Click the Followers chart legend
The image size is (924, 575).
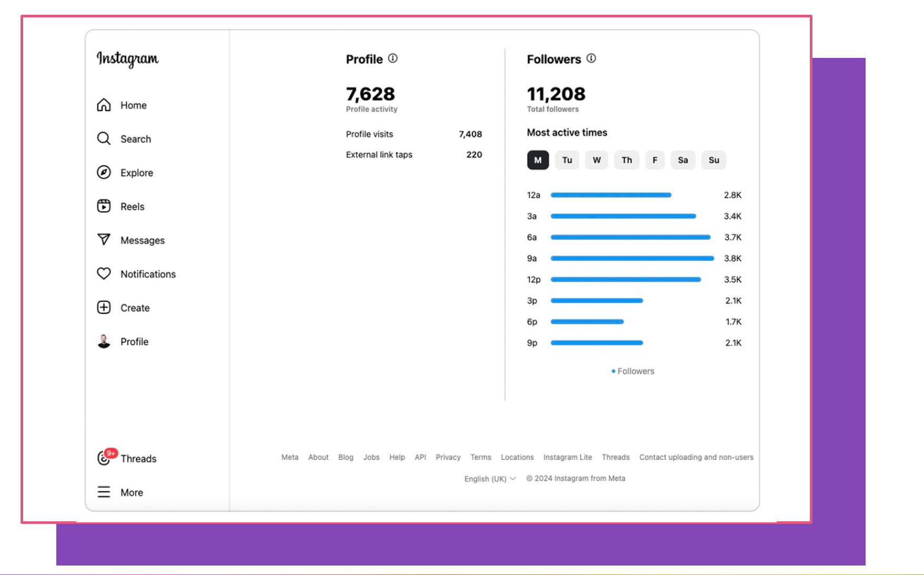point(632,371)
